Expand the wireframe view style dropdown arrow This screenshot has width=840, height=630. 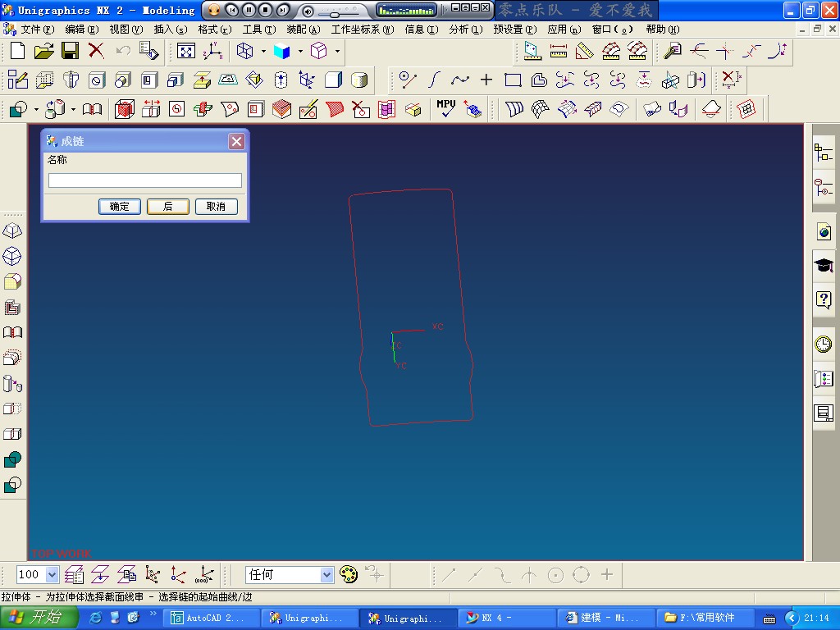263,52
